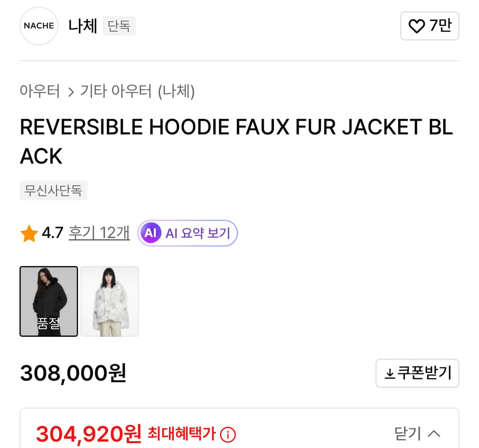The width and height of the screenshot is (479, 448).
Task: Click the NACHE brand logo circle
Action: click(x=39, y=26)
